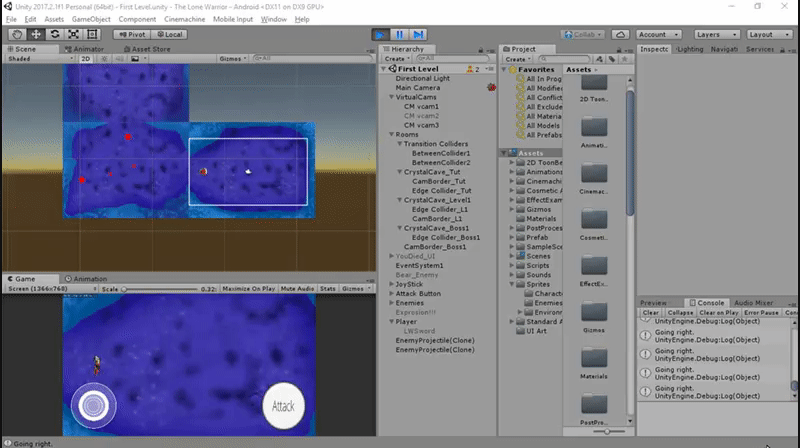Expand the JoyStick hierarchy node
Image resolution: width=800 pixels, height=448 pixels.
391,284
